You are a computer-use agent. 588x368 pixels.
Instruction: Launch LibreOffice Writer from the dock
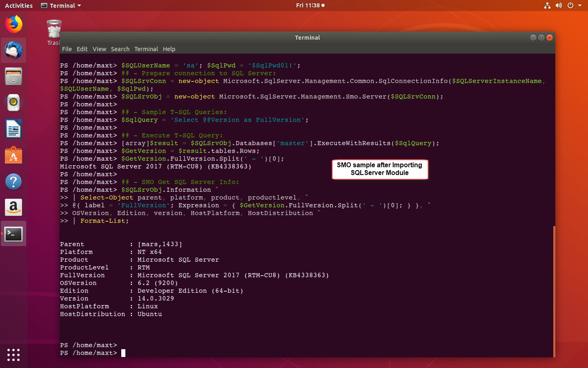pyautogui.click(x=13, y=129)
